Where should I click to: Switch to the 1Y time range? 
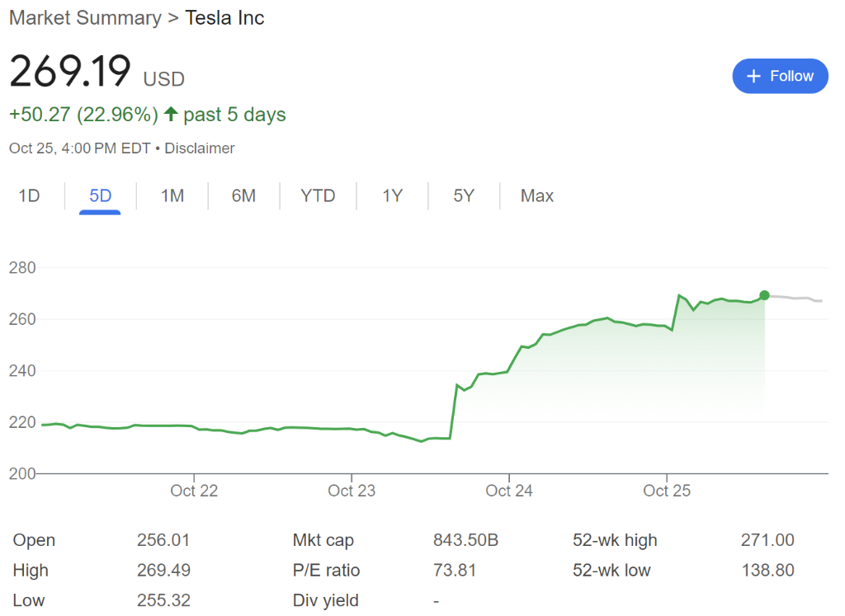(x=392, y=195)
